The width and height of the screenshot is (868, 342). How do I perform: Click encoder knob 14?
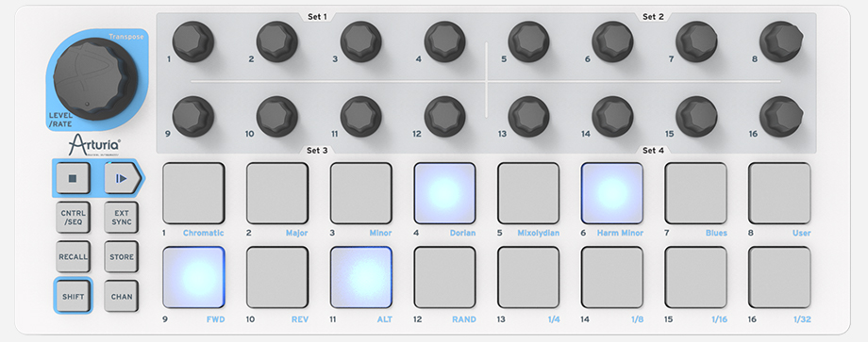tap(613, 117)
